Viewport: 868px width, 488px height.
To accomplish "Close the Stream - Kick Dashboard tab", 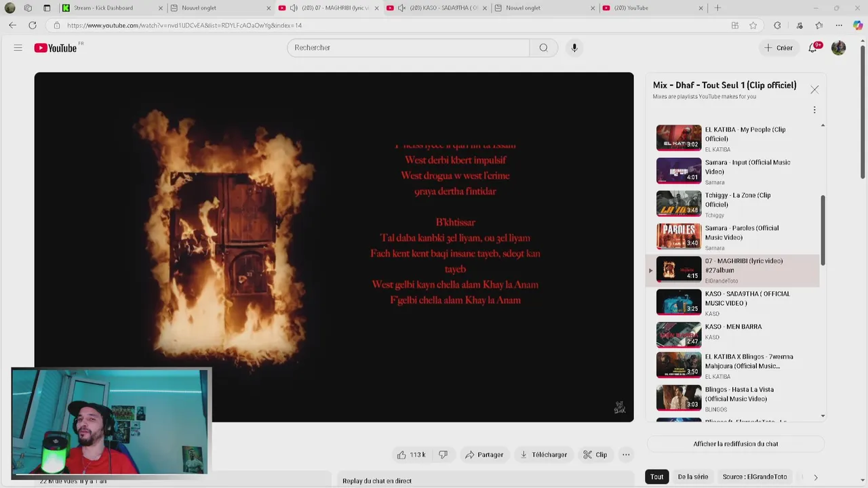I will [161, 8].
